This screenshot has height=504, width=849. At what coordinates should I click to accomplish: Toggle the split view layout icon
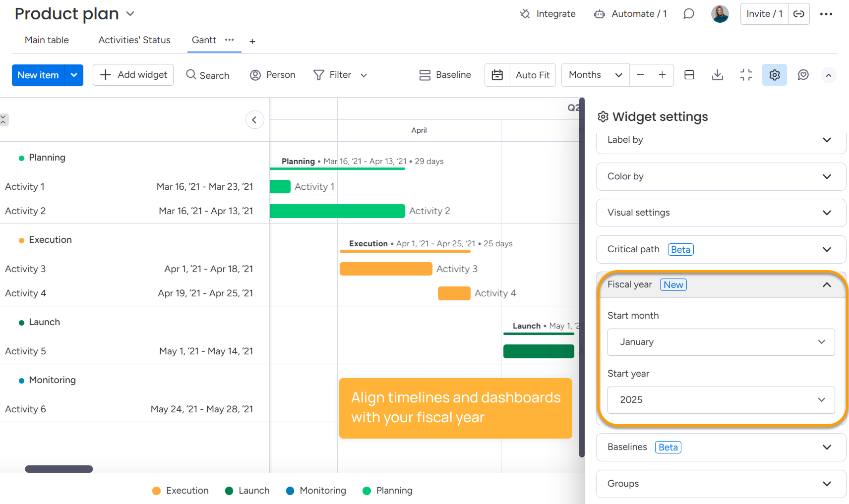tap(689, 75)
